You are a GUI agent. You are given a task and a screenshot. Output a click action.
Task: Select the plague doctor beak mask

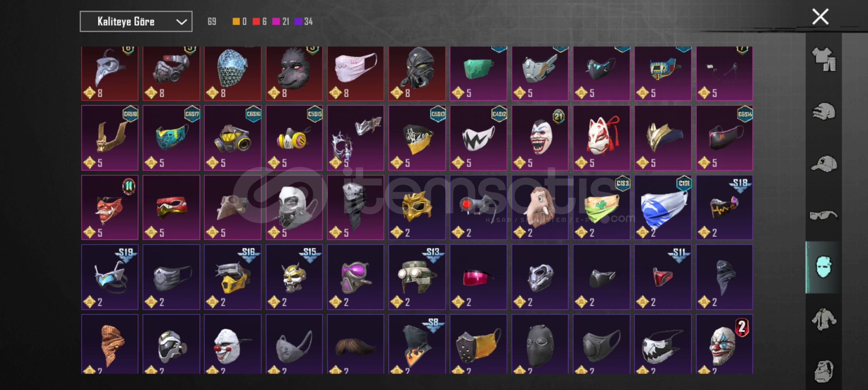coord(110,73)
